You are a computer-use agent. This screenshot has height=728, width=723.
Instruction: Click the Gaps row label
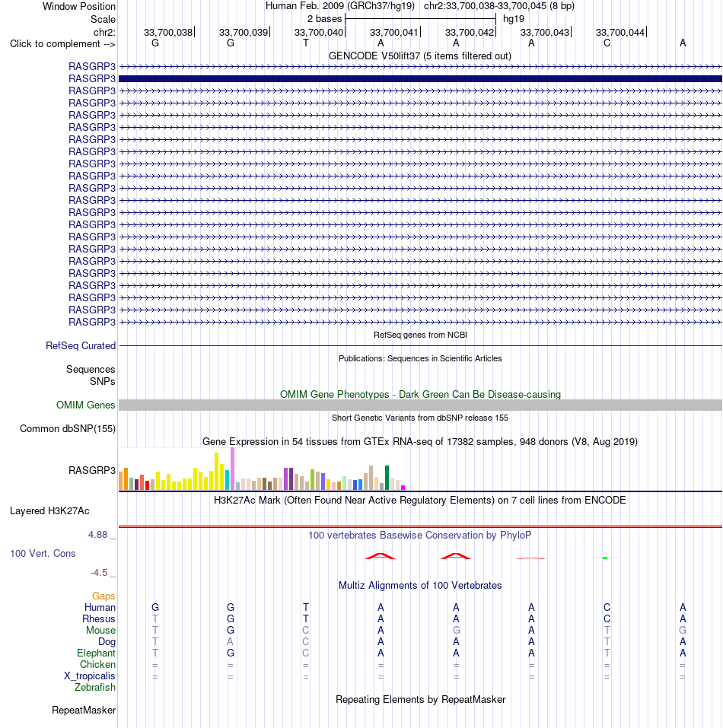(x=103, y=596)
